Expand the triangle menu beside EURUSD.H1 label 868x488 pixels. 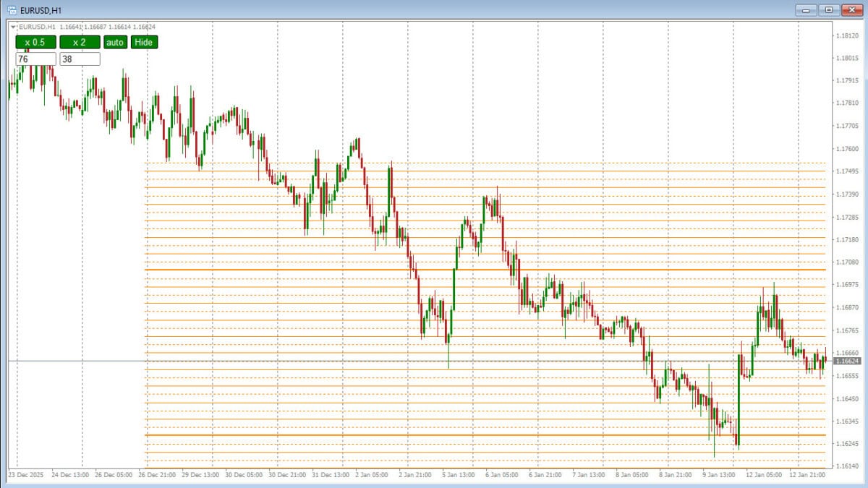click(13, 27)
